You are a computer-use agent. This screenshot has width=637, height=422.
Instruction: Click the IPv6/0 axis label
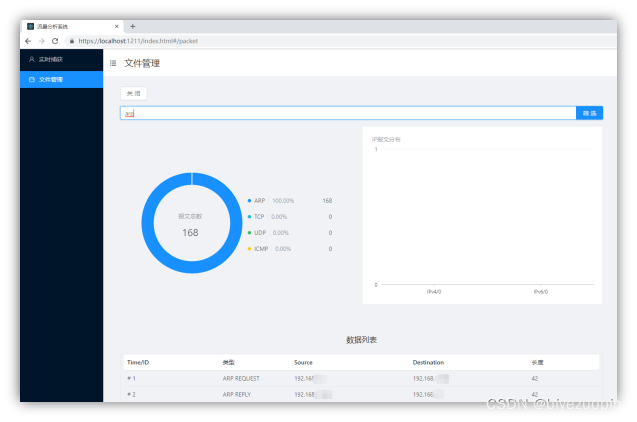point(541,292)
